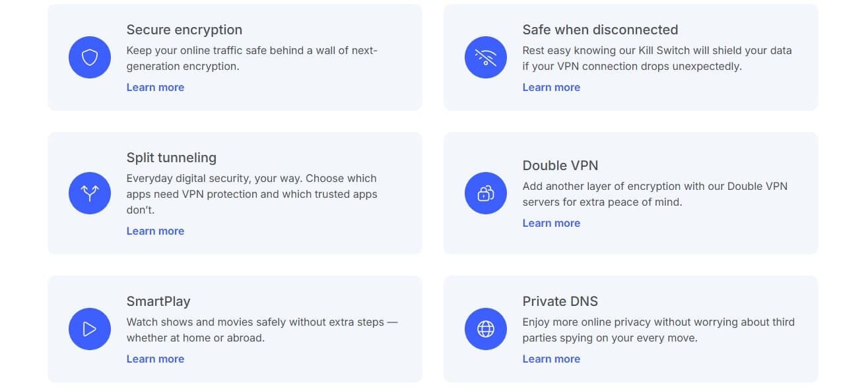The image size is (868, 387).
Task: Click the shield icon for Secure encryption
Action: (90, 57)
